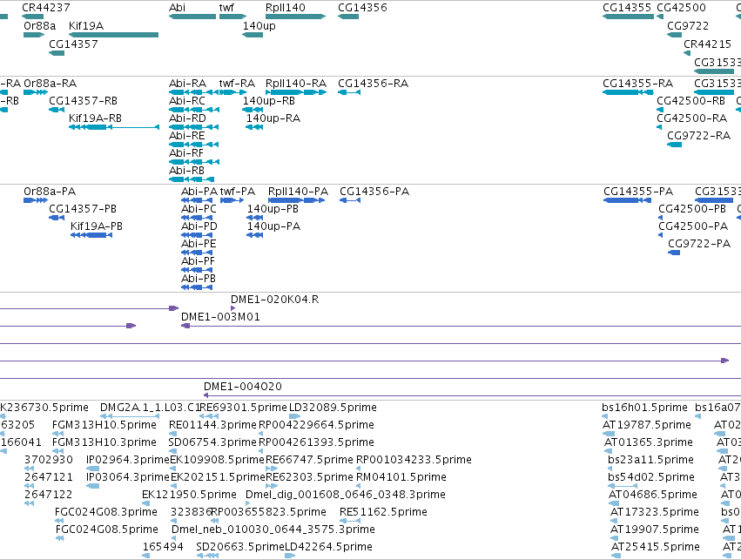Select the CG42500-RB transcript label
Image resolution: width=741 pixels, height=560 pixels.
pos(690,101)
